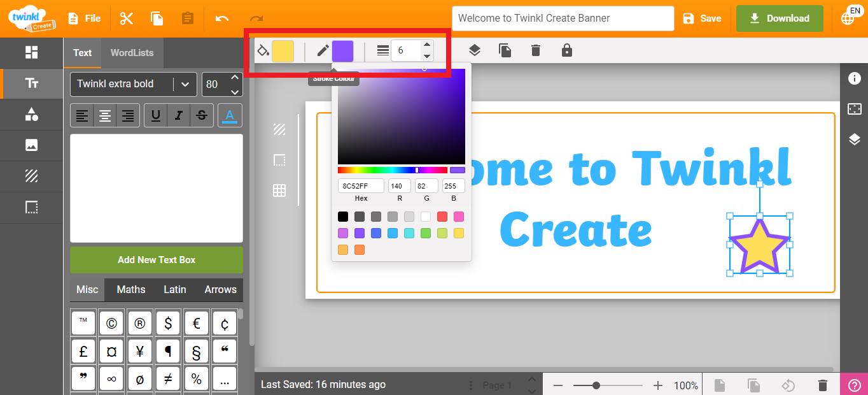Undo the last action

[222, 18]
